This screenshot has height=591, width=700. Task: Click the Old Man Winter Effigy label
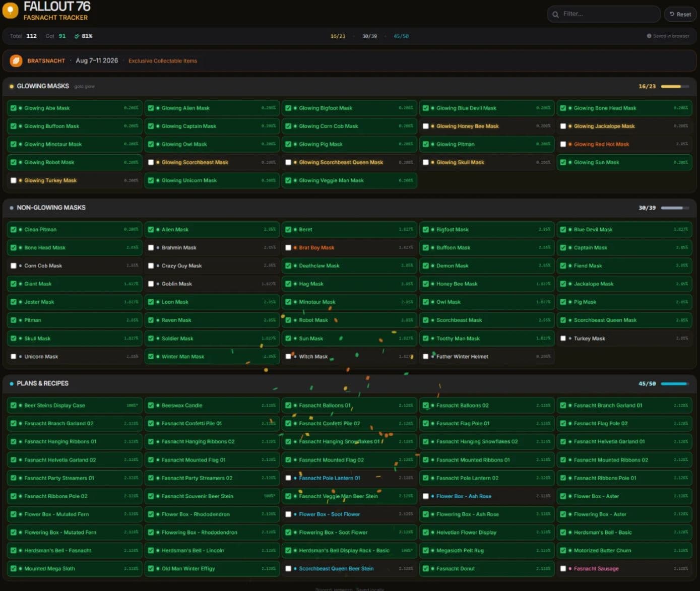(188, 569)
